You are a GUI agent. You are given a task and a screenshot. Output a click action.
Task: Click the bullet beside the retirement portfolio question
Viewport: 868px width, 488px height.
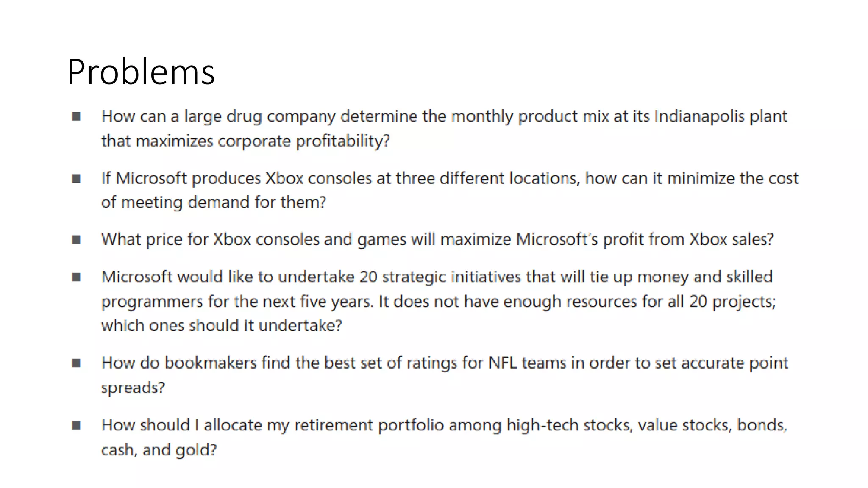pos(76,425)
